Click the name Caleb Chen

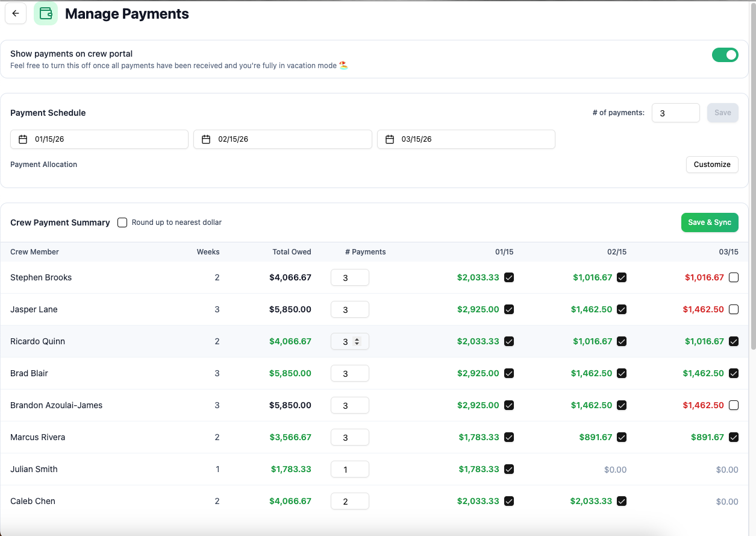33,501
